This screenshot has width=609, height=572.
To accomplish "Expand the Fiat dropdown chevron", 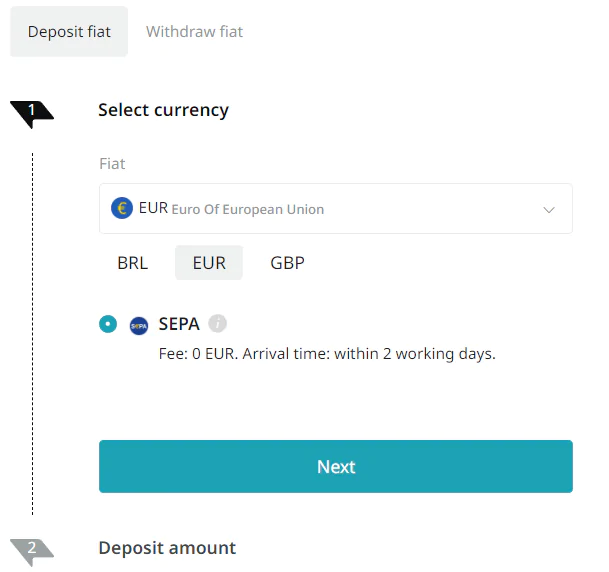I will pyautogui.click(x=549, y=210).
